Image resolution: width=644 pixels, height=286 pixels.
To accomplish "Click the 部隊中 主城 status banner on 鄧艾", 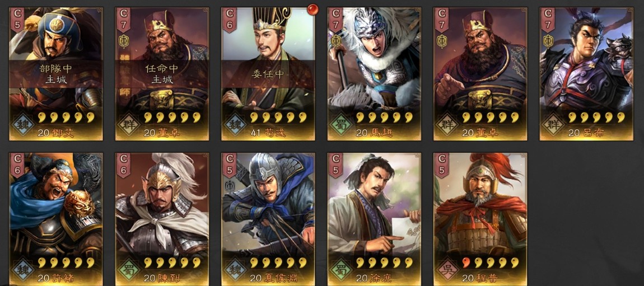I will click(x=56, y=74).
